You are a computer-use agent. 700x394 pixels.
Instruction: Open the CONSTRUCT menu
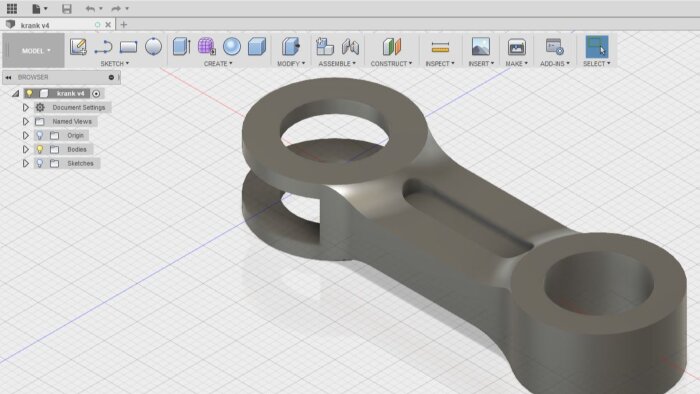392,64
